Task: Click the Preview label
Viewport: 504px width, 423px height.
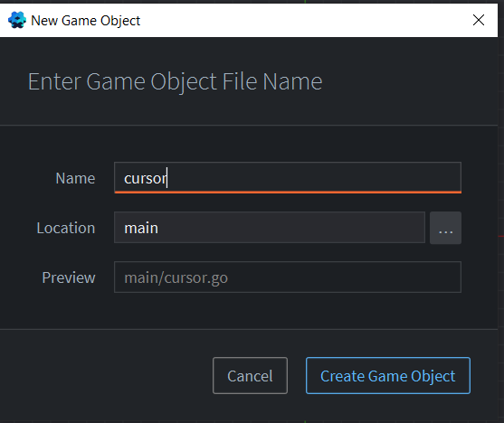Action: (69, 277)
